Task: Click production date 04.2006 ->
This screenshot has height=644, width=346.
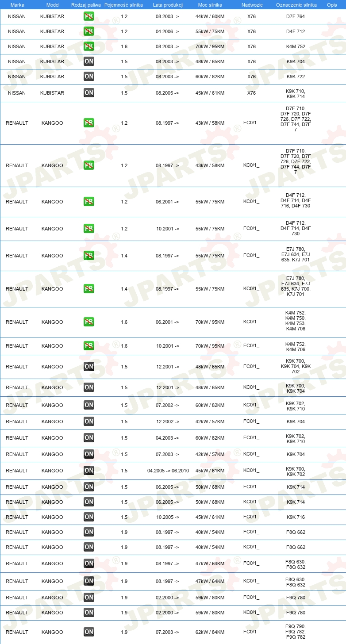Action: [x=167, y=31]
